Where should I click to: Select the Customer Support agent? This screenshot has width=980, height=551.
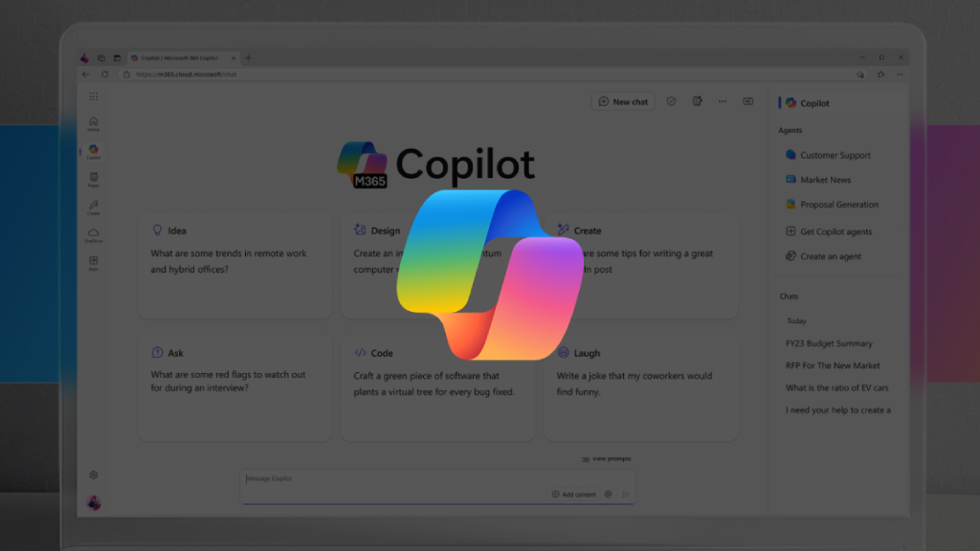click(x=831, y=155)
